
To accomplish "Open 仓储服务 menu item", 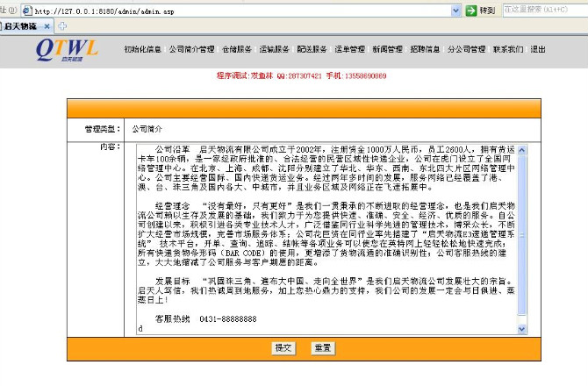I will point(237,49).
